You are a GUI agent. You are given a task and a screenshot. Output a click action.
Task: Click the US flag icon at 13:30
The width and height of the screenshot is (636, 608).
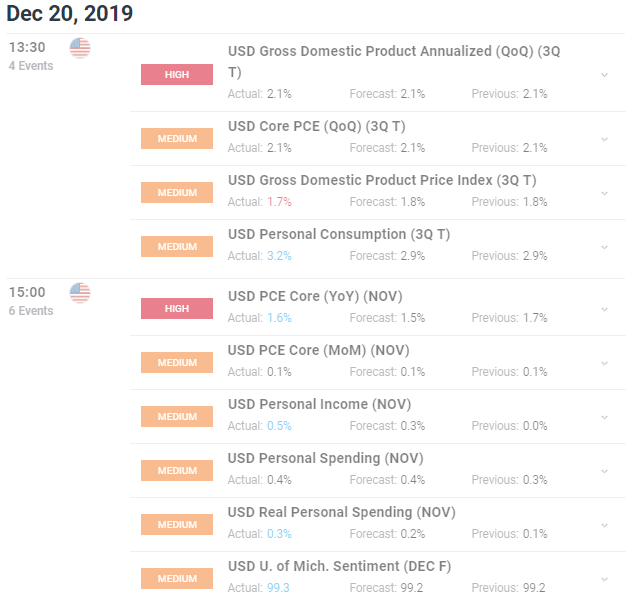click(x=80, y=48)
